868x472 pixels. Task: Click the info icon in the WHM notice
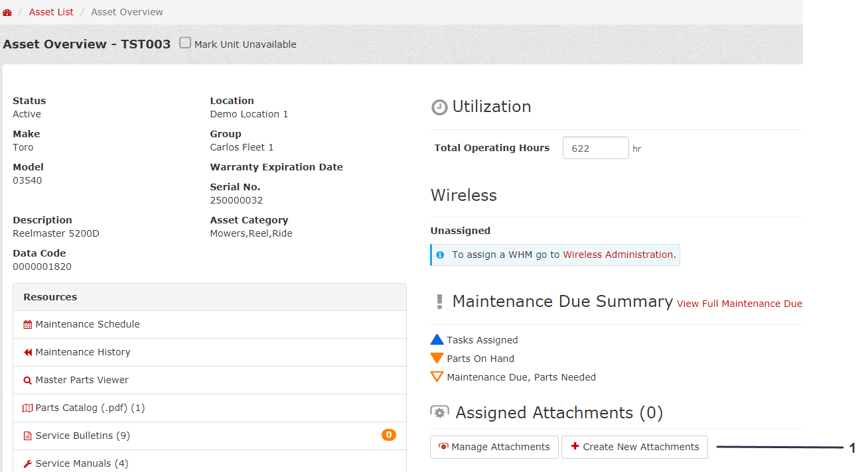pos(440,255)
